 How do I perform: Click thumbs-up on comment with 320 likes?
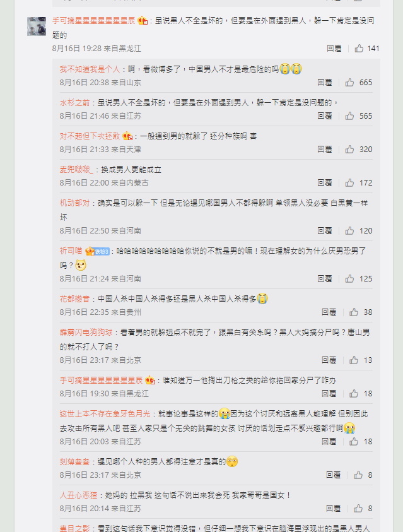point(349,150)
